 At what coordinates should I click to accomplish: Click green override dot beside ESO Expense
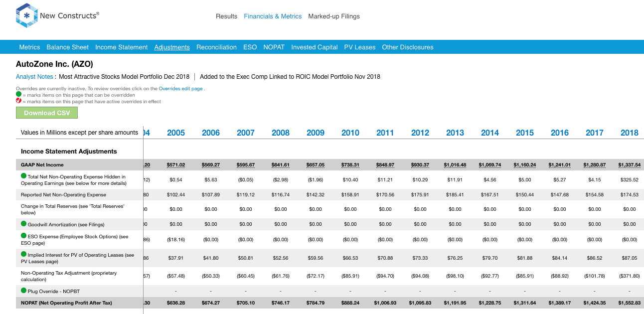(x=24, y=236)
